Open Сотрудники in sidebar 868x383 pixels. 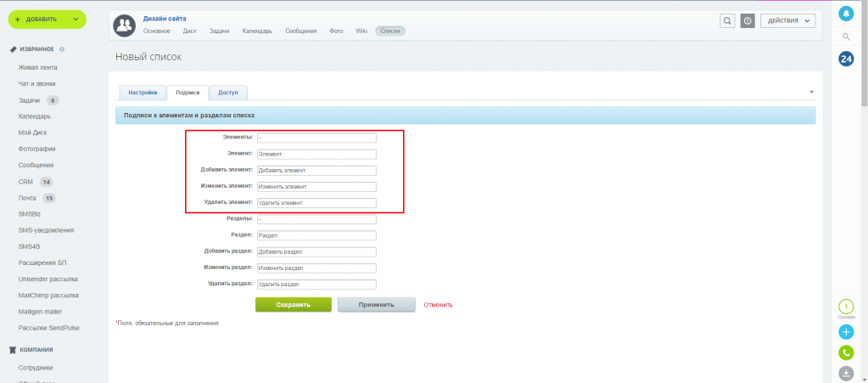coord(36,368)
